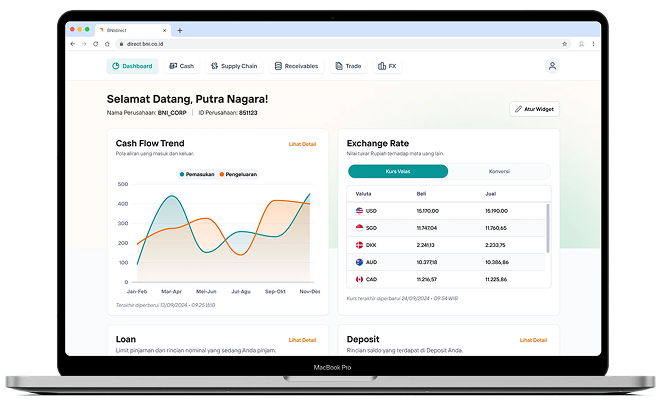Screen dimensions: 661x406
Task: Open the FX navigation item
Action: (387, 66)
